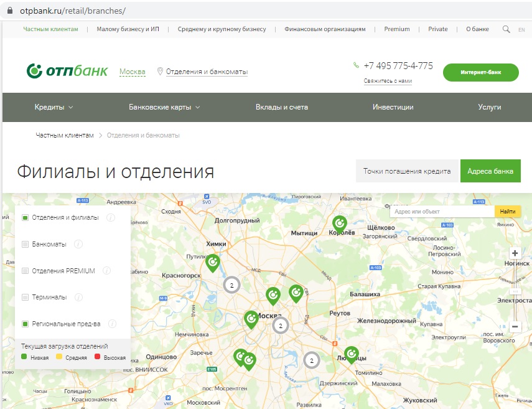The width and height of the screenshot is (532, 409).
Task: Zoom in the map with plus button
Action: pos(515,253)
